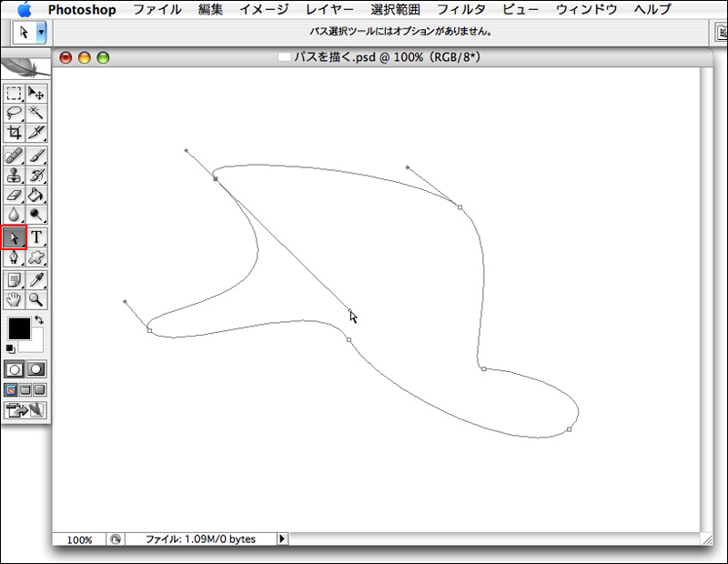Choose the Crop tool
This screenshot has width=728, height=564.
pyautogui.click(x=14, y=132)
